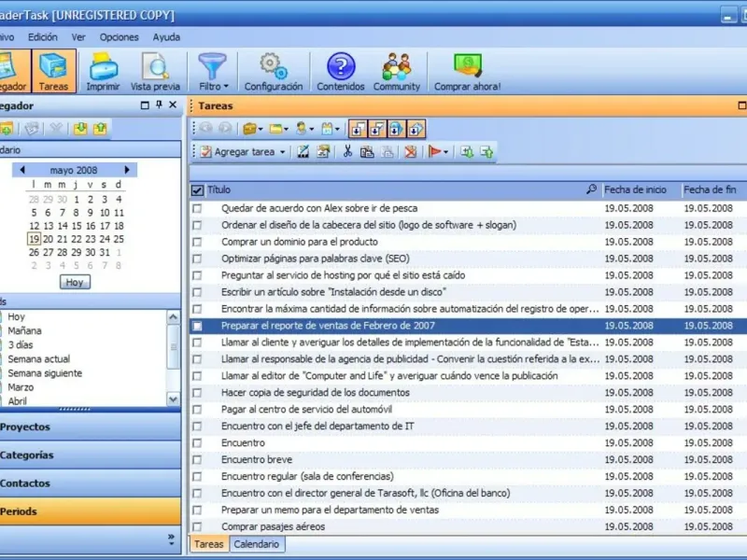The height and width of the screenshot is (560, 747).
Task: Click the edit task pencil icon
Action: tap(303, 152)
